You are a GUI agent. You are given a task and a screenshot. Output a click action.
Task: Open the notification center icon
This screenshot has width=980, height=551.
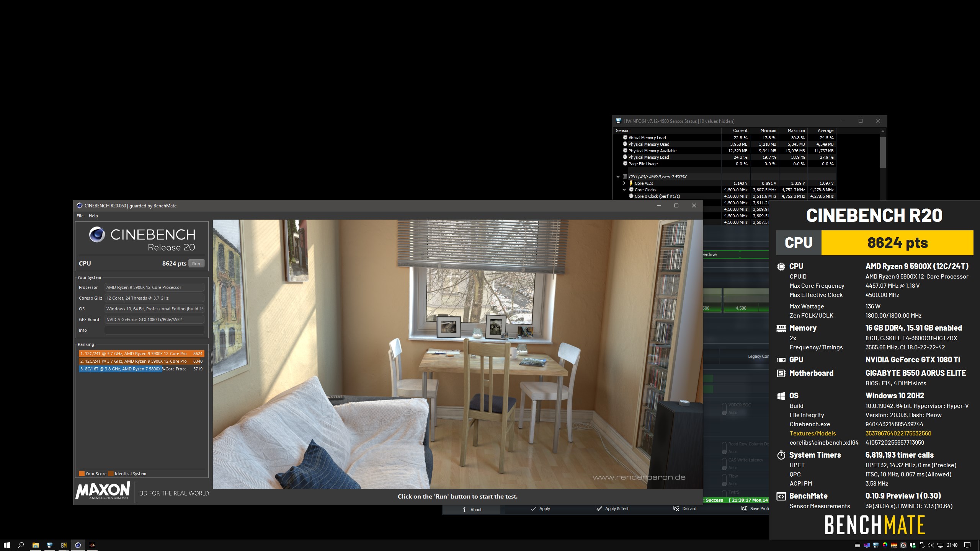(x=967, y=545)
